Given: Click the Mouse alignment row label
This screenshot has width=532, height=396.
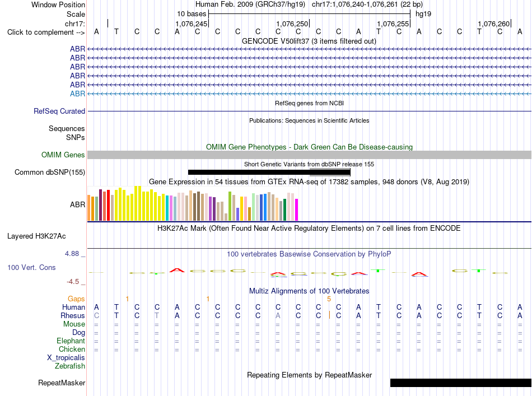Looking at the screenshot, I should 74,324.
